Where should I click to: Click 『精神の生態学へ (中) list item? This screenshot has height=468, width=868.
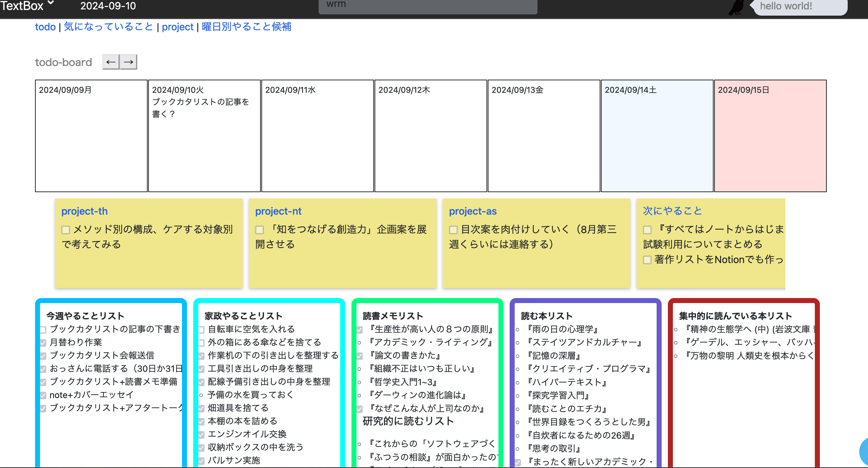click(x=749, y=329)
